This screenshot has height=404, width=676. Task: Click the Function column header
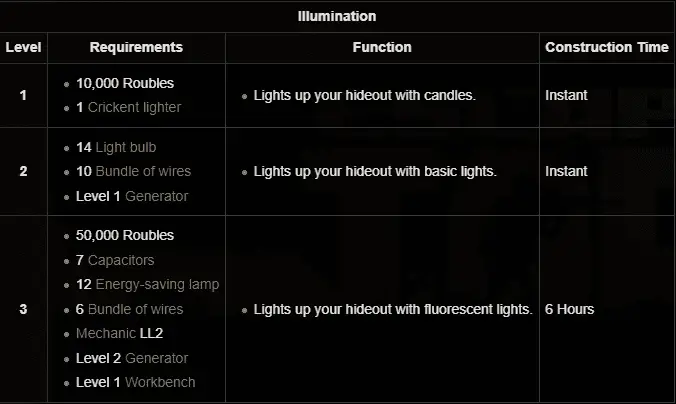[382, 47]
